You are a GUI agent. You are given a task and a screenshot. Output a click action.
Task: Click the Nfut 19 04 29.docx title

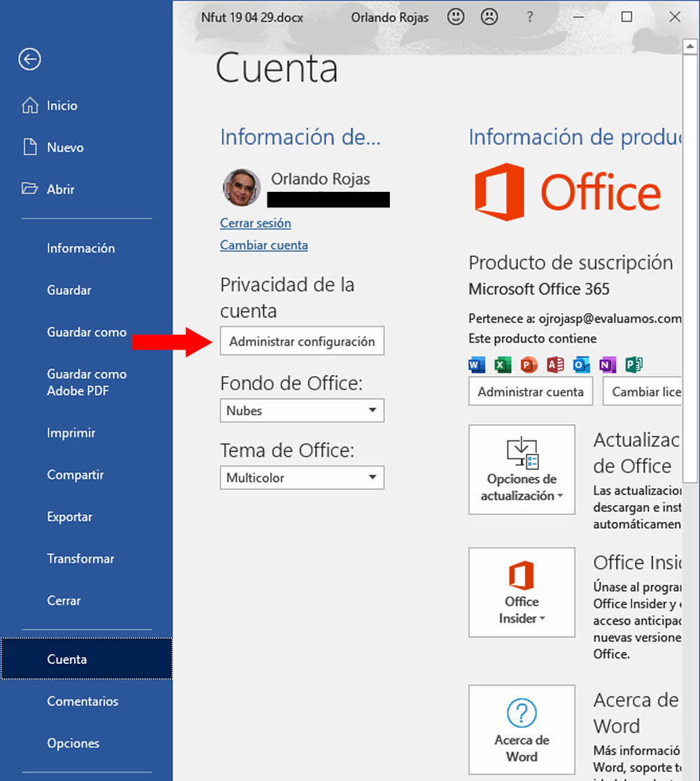(252, 18)
